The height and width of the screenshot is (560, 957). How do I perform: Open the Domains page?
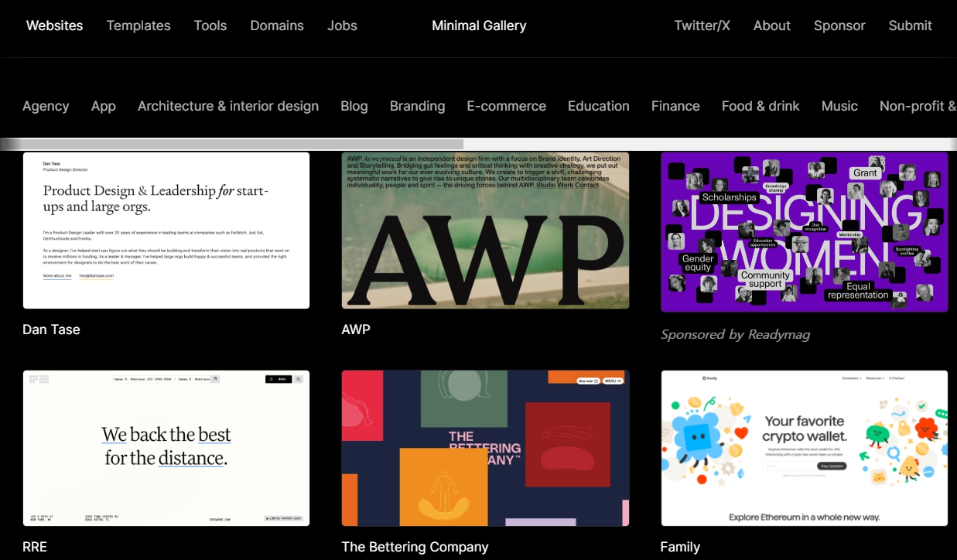[277, 26]
